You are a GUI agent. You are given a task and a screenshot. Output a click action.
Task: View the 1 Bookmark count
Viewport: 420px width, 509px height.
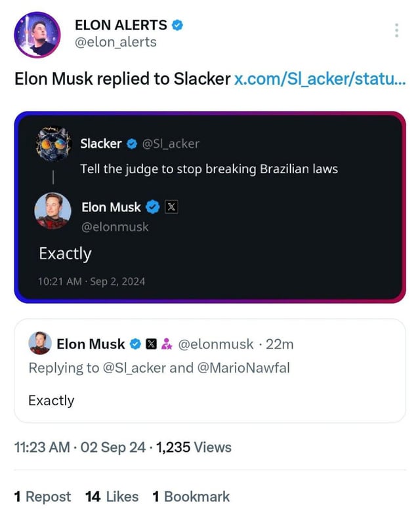[x=190, y=497]
